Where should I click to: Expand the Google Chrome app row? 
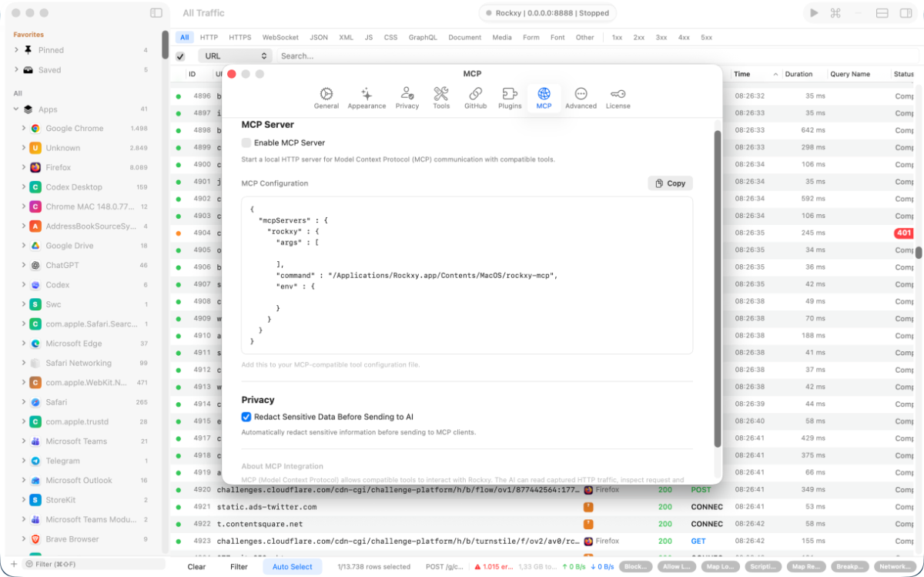[x=24, y=129]
